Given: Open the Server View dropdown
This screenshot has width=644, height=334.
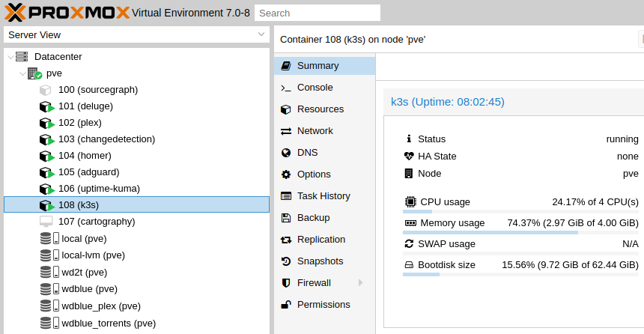Looking at the screenshot, I should (136, 35).
